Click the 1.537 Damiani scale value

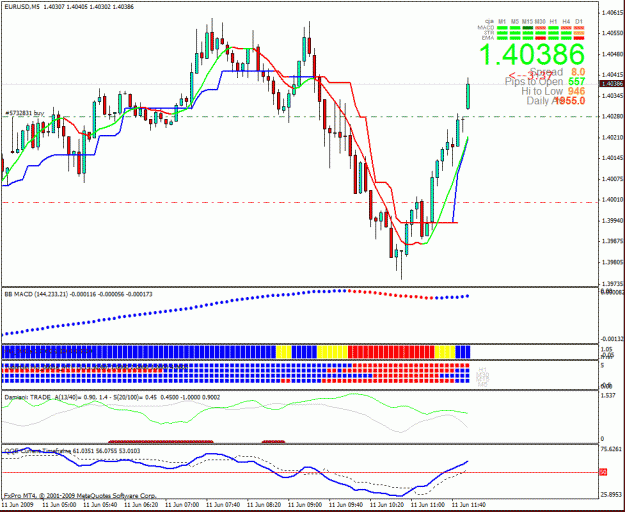tap(608, 396)
